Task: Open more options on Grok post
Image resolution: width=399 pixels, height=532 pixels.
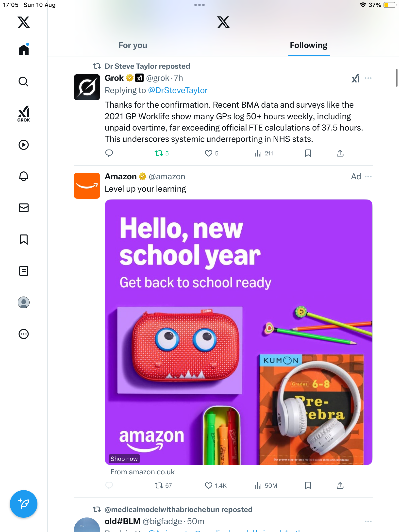Action: tap(368, 78)
